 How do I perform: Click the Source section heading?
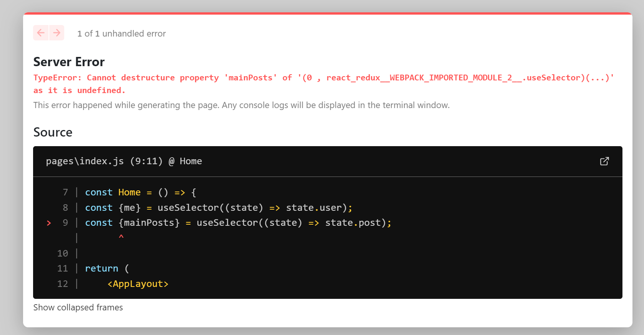(53, 132)
